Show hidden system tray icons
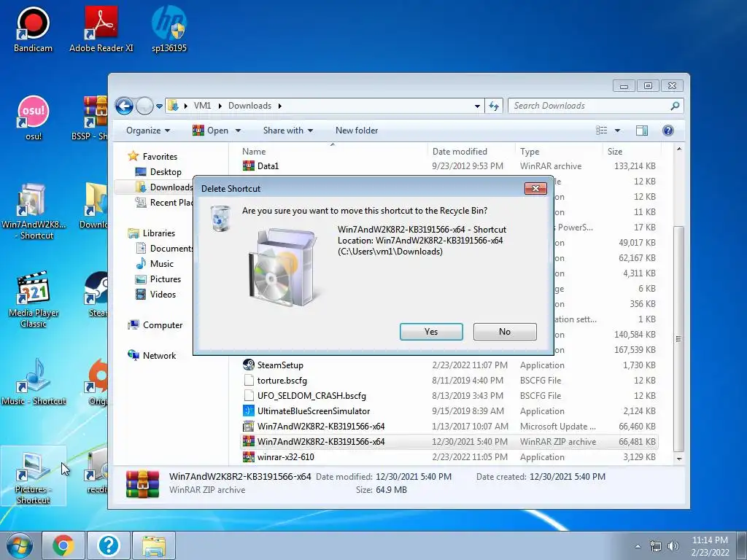Image resolution: width=747 pixels, height=560 pixels. pyautogui.click(x=638, y=546)
